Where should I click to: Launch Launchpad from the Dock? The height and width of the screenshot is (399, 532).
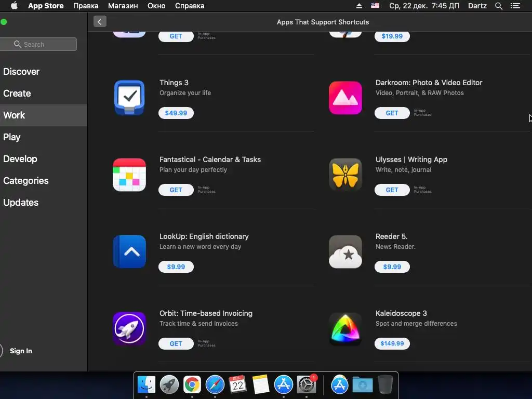pos(169,384)
